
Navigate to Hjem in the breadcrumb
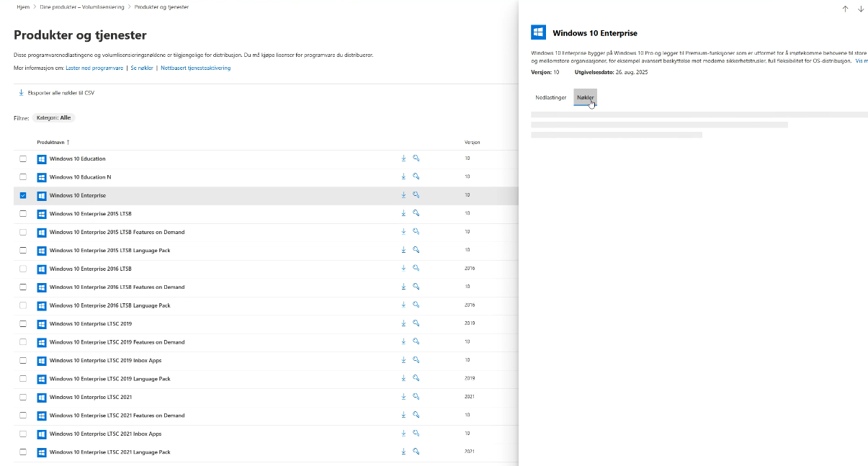pos(23,7)
